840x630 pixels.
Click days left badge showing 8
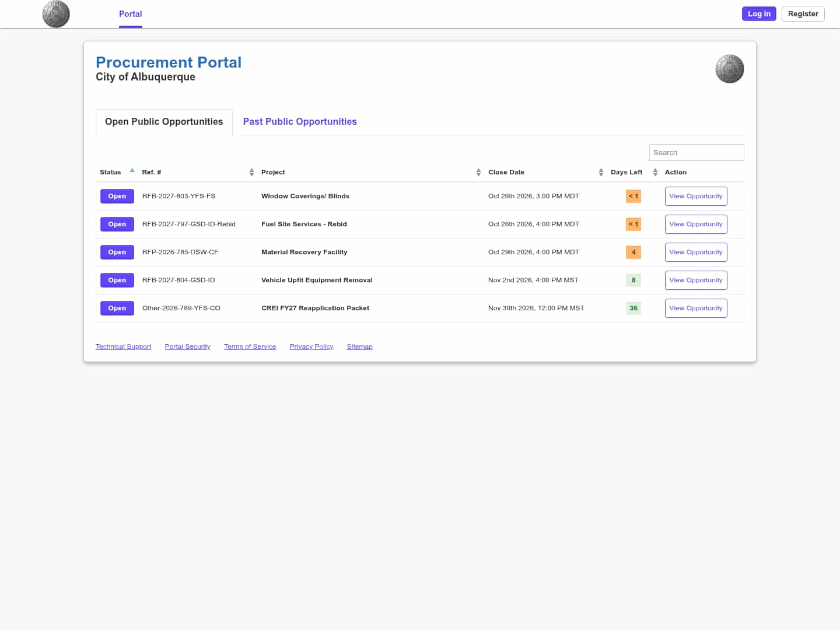(633, 281)
